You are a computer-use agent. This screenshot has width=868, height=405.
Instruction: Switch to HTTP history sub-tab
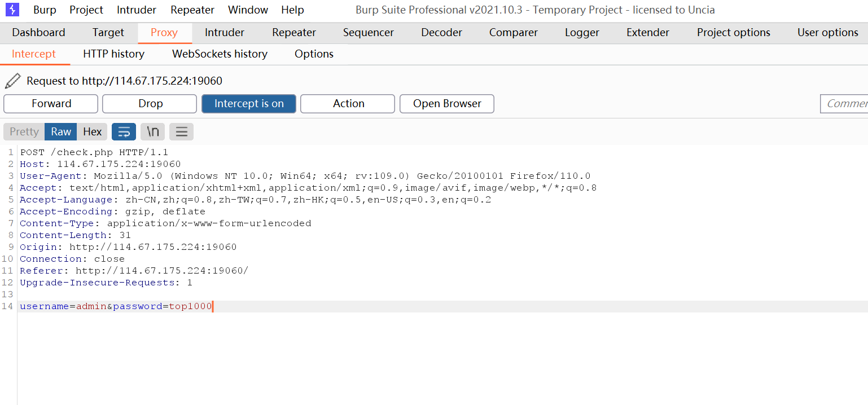click(x=113, y=54)
